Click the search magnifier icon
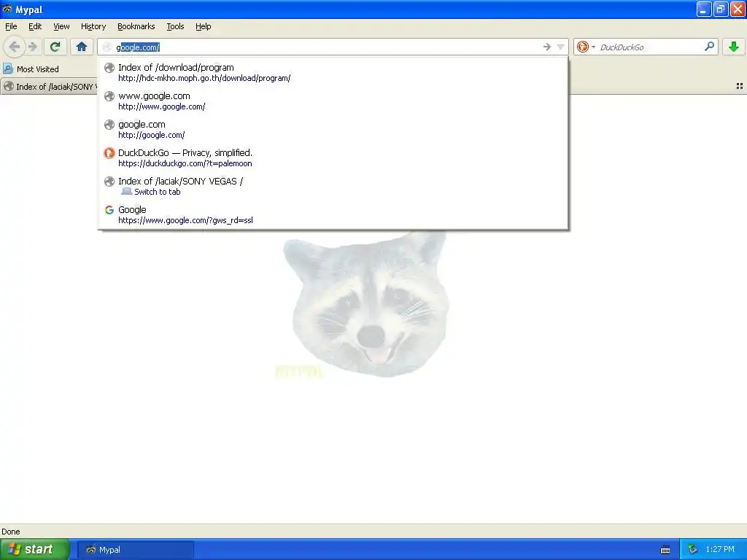The width and height of the screenshot is (747, 560). (x=709, y=47)
